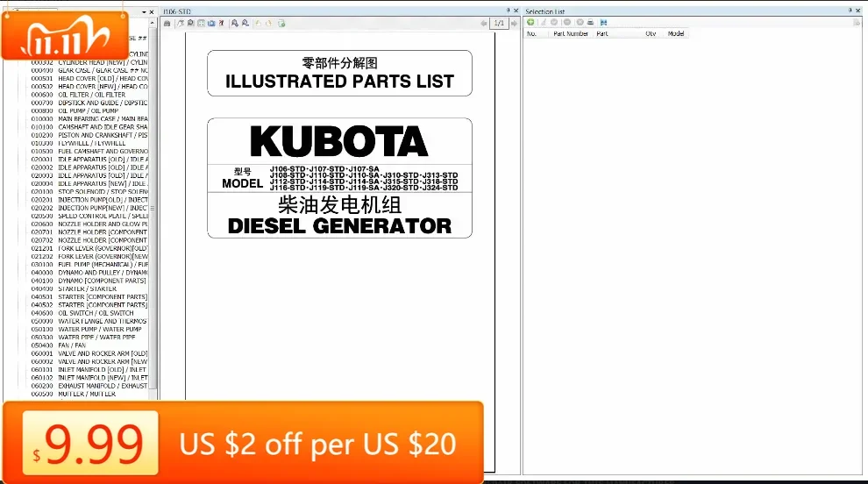The image size is (868, 484).
Task: Select 'PISTON AND CRANKSHAFT' row
Action: click(x=89, y=135)
